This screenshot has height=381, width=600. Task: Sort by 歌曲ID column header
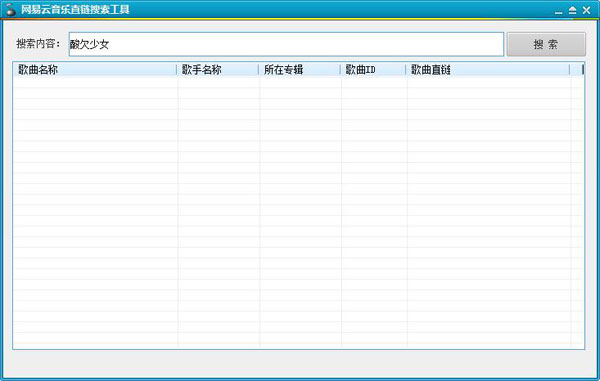[x=373, y=70]
